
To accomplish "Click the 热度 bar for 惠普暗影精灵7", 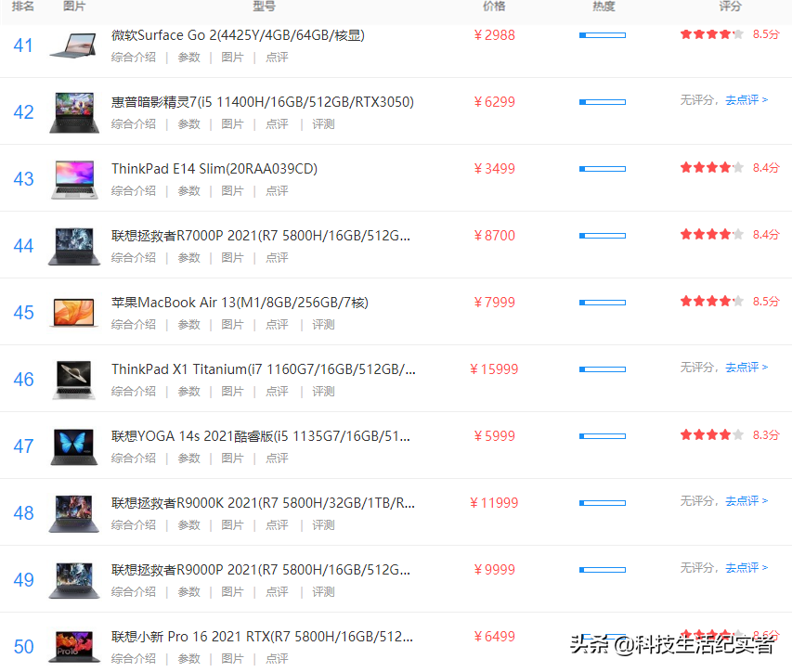I will (x=603, y=102).
